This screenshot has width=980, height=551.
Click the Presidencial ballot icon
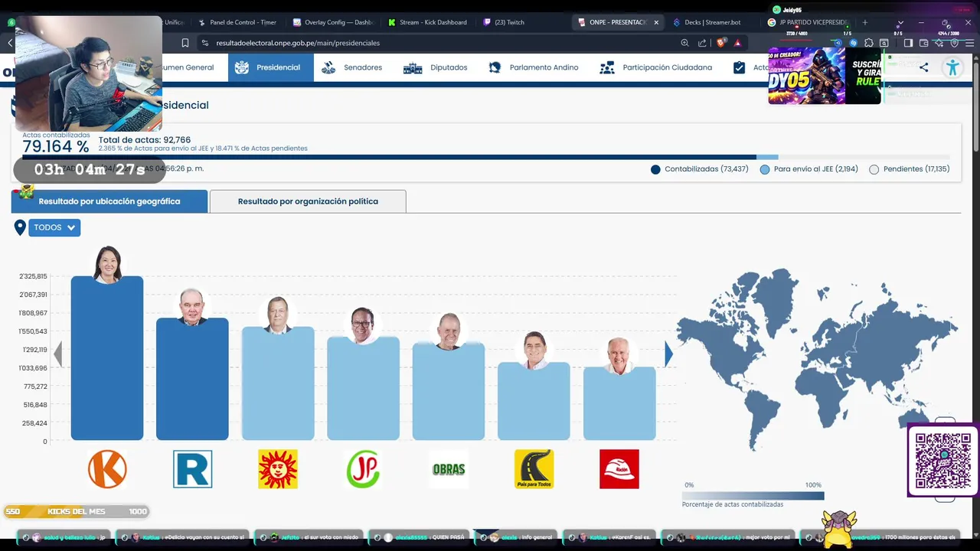242,67
